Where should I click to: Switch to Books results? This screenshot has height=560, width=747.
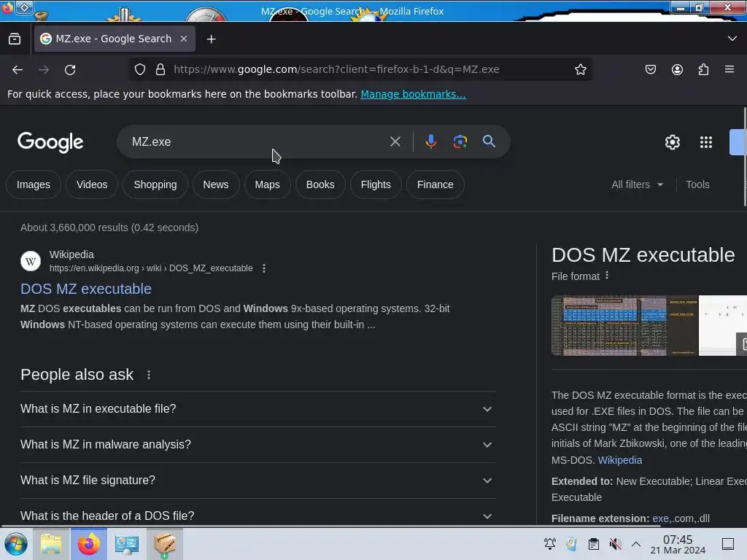tap(320, 184)
